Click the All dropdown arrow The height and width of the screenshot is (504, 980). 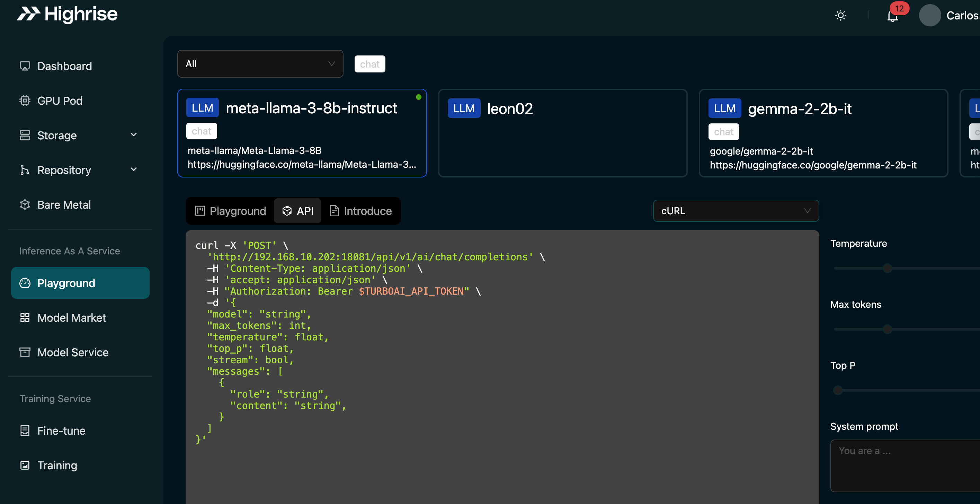[x=331, y=64]
